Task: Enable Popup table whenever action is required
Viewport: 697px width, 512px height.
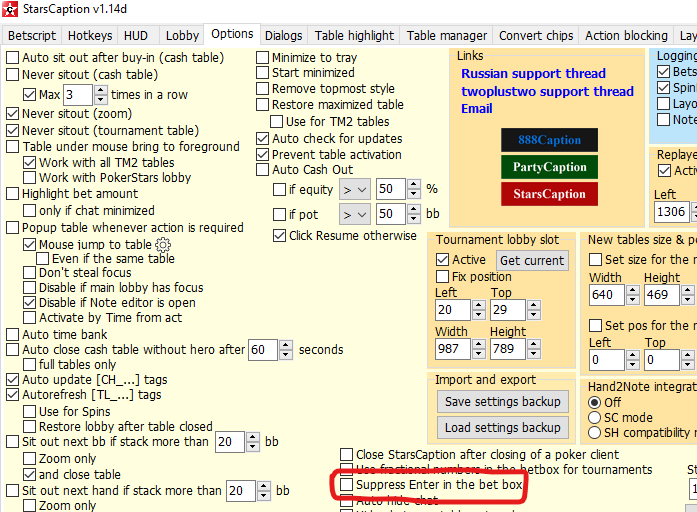Action: coord(12,228)
